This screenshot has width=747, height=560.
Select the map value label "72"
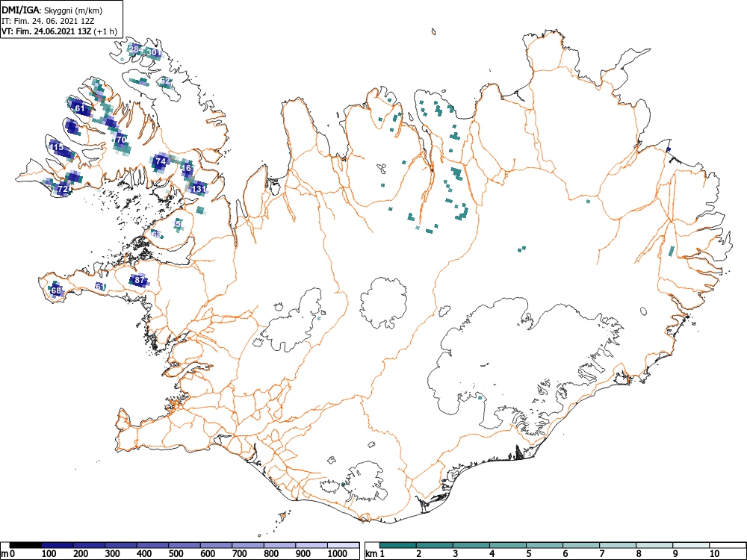click(63, 189)
